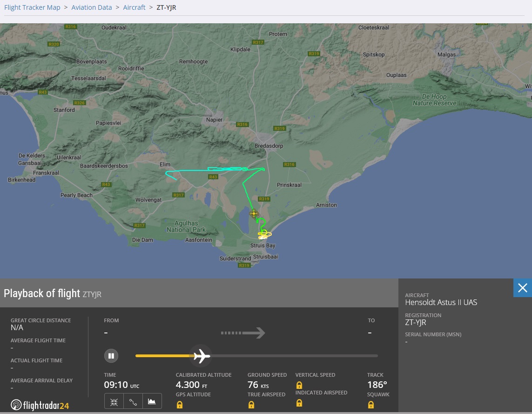
Task: Click the Elim town label
Action: click(165, 164)
